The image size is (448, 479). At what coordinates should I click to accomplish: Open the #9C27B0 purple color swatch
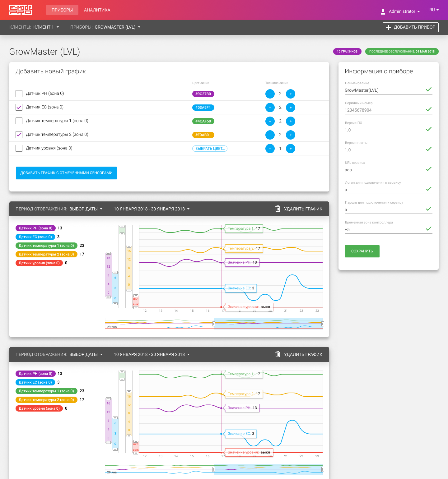[203, 94]
